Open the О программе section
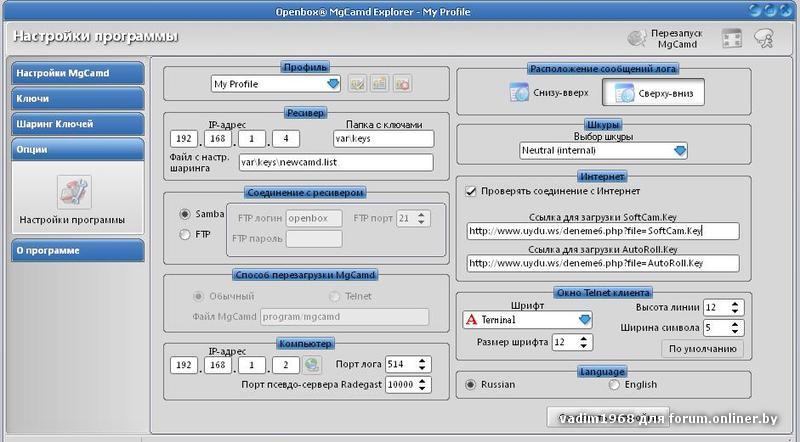The image size is (800, 442). tap(77, 250)
